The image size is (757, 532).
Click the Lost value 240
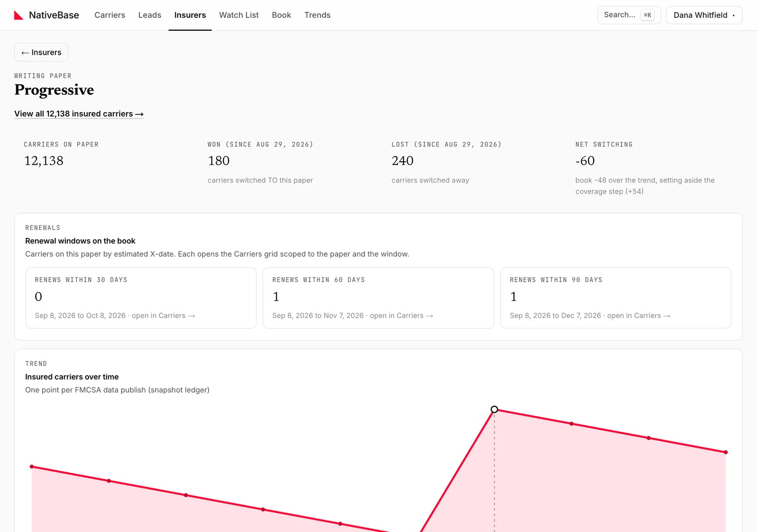click(402, 161)
